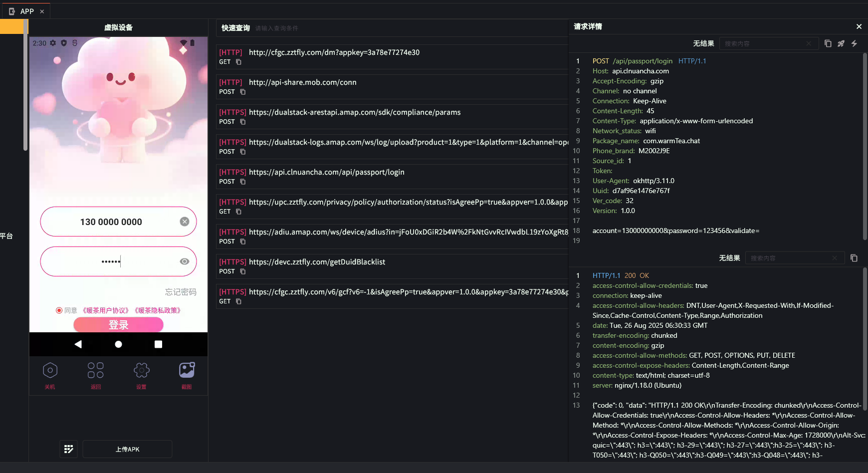The image size is (868, 473).
Task: Select the api.clnuancha.com passport/login request
Action: (392, 177)
